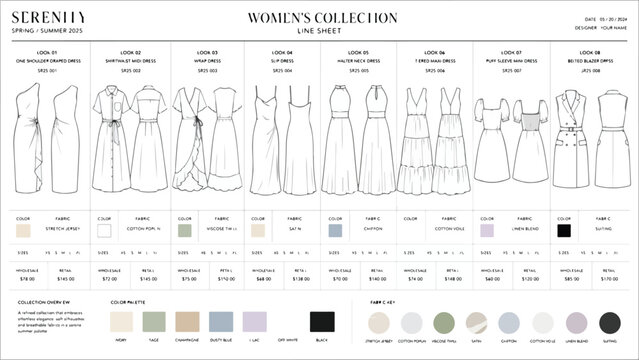Select style code SR25 004
Viewport: 639px width, 360px height.
(x=282, y=71)
